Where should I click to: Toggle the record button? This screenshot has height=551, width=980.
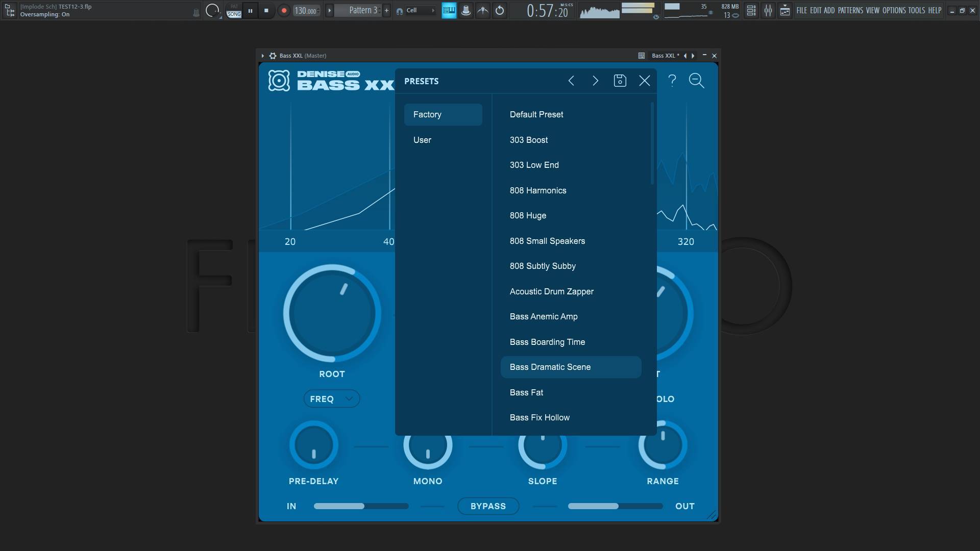(284, 10)
